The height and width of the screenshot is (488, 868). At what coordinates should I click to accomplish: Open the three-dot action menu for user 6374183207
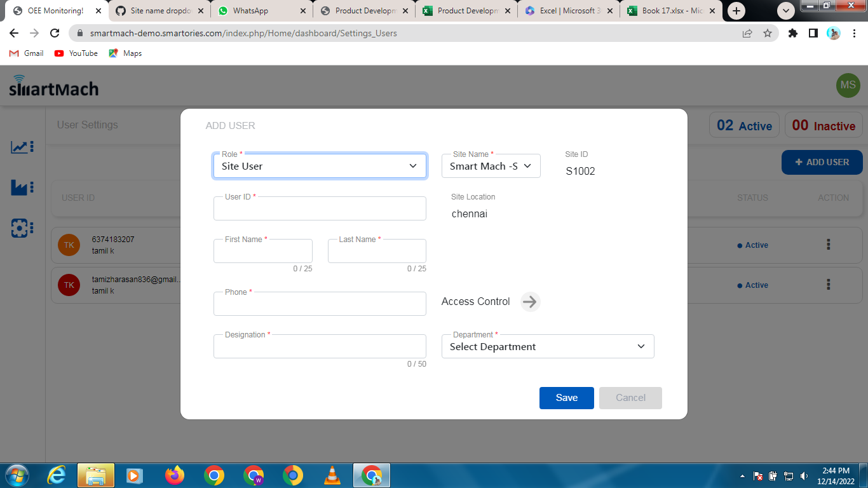click(x=828, y=244)
